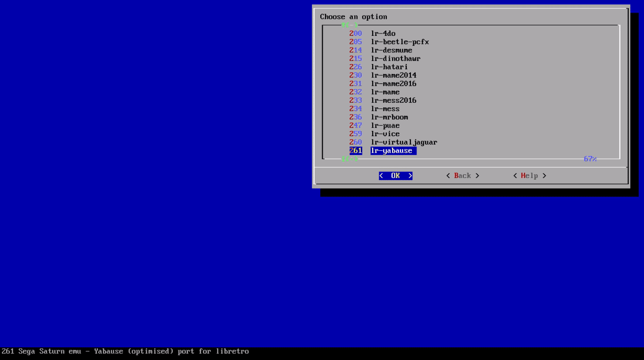Select lr-vice option
The width and height of the screenshot is (644, 360).
click(x=375, y=134)
